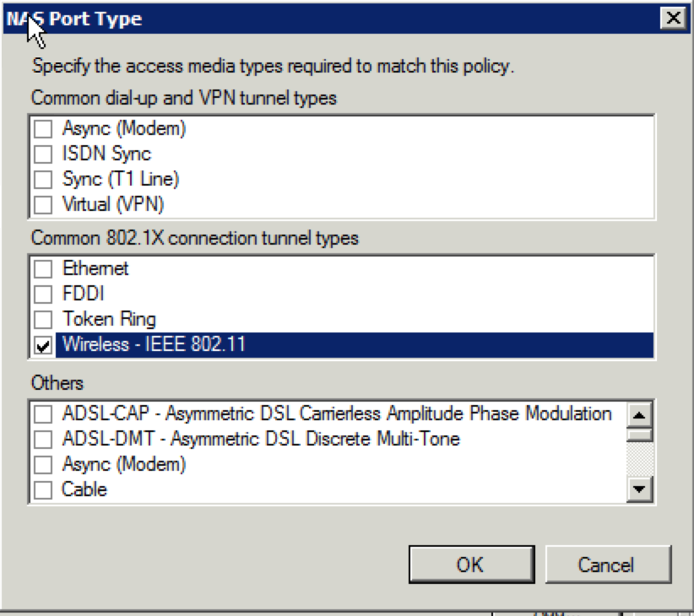The width and height of the screenshot is (694, 616).
Task: Check ADSL-CAP Carrierless Amplitude Phase Modulation
Action: (43, 414)
